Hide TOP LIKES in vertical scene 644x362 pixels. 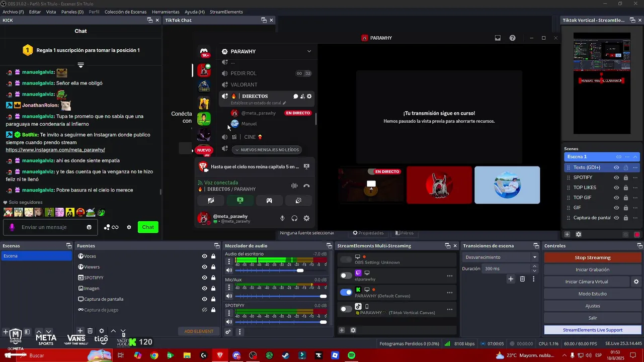tap(616, 188)
